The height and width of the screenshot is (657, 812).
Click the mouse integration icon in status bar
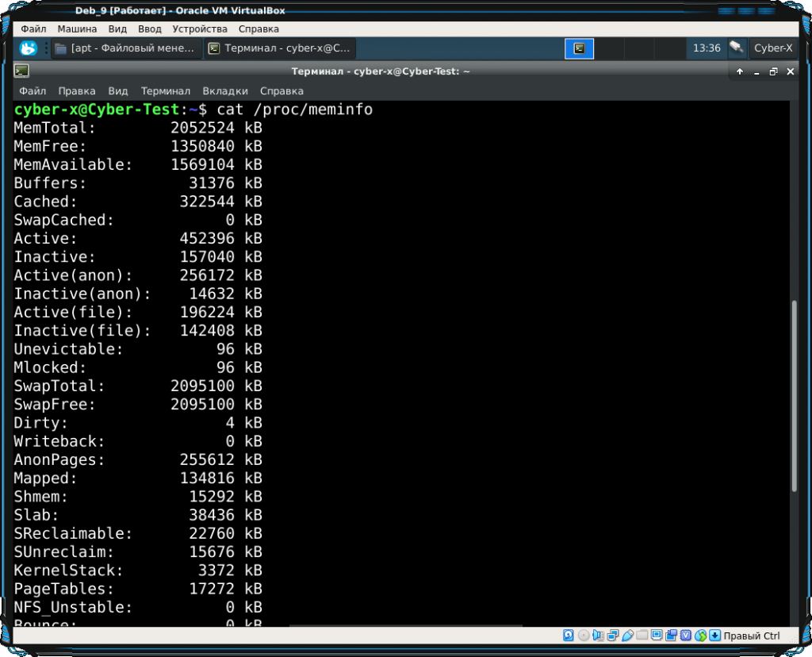coord(700,636)
